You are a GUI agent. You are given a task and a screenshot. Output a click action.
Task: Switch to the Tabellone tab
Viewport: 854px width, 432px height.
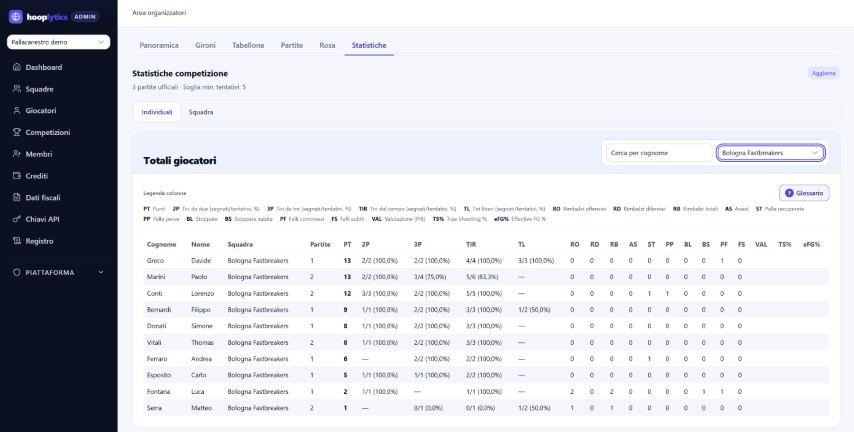(x=248, y=45)
